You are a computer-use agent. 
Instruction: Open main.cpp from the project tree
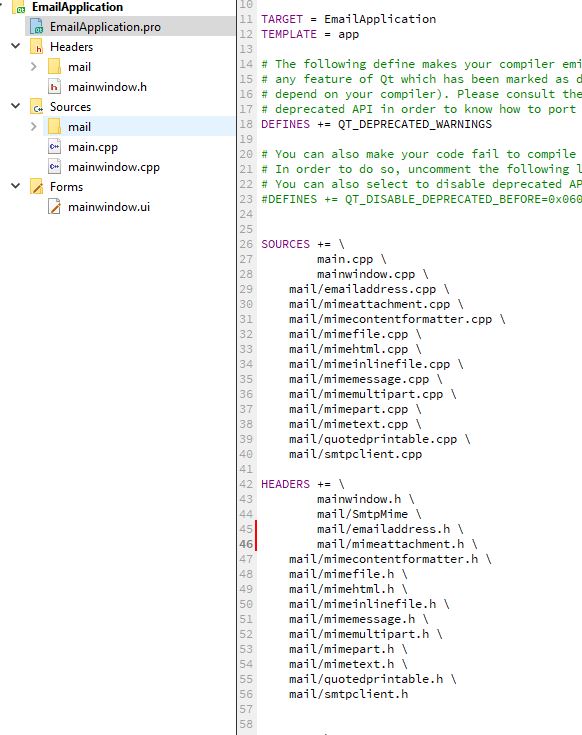[93, 147]
